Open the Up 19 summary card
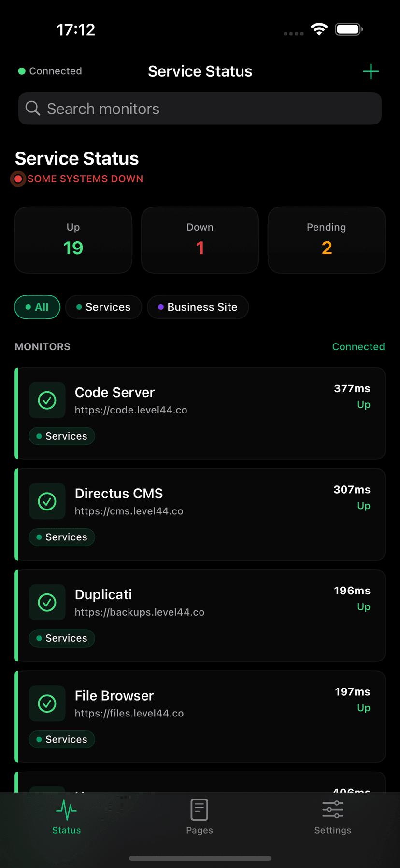Viewport: 400px width, 868px height. 73,240
